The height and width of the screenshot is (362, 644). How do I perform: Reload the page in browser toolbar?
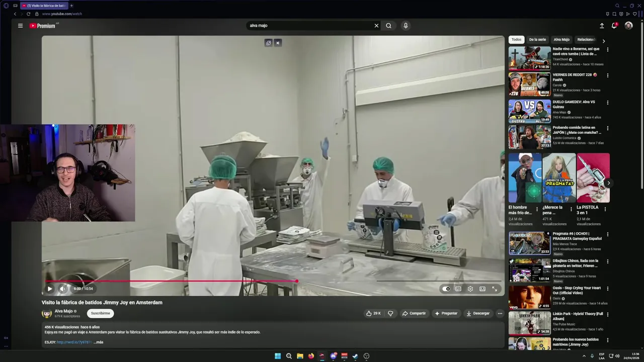coord(28,14)
